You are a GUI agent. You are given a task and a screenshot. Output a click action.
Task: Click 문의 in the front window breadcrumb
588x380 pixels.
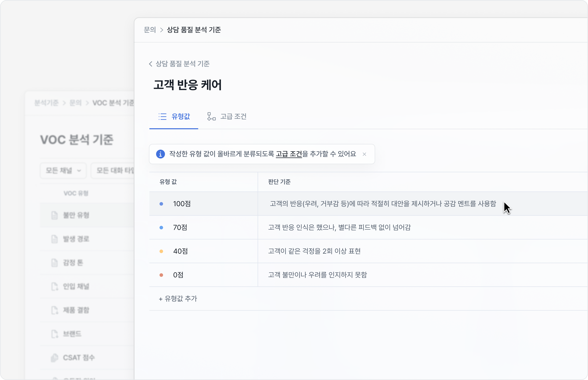tap(150, 30)
